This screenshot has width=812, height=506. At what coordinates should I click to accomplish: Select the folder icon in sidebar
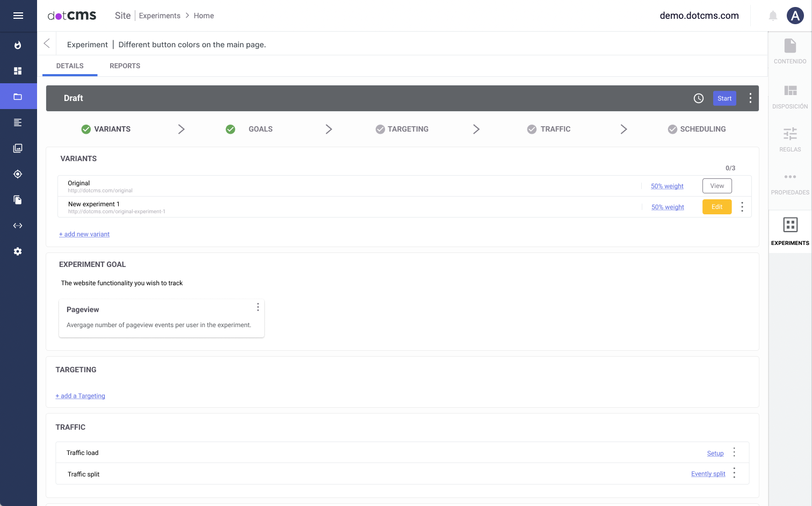pyautogui.click(x=18, y=97)
